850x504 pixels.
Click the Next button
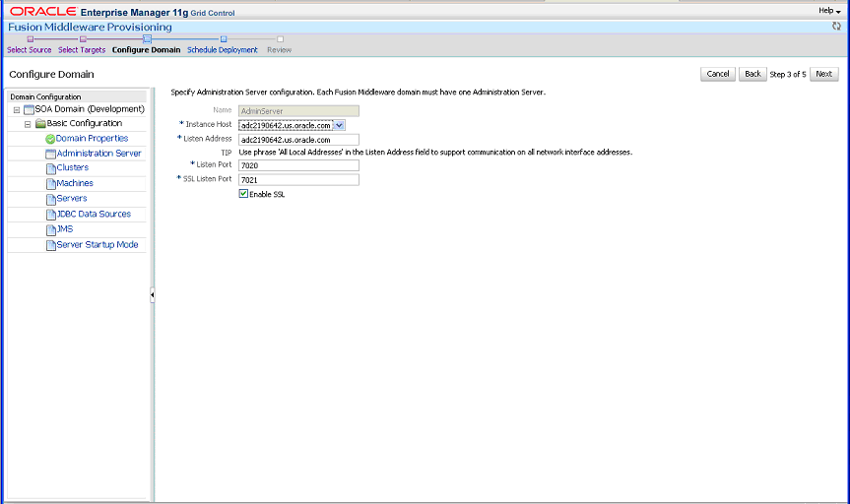pyautogui.click(x=824, y=74)
